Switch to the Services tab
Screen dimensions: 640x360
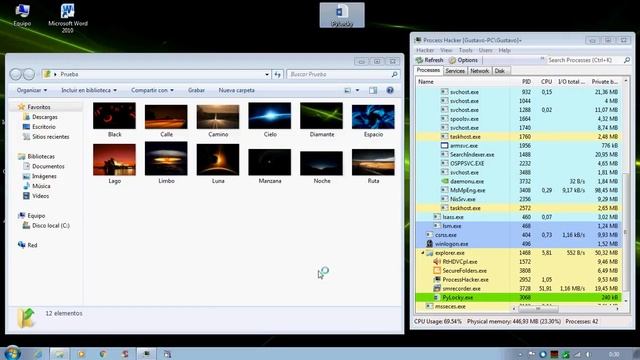[x=455, y=71]
